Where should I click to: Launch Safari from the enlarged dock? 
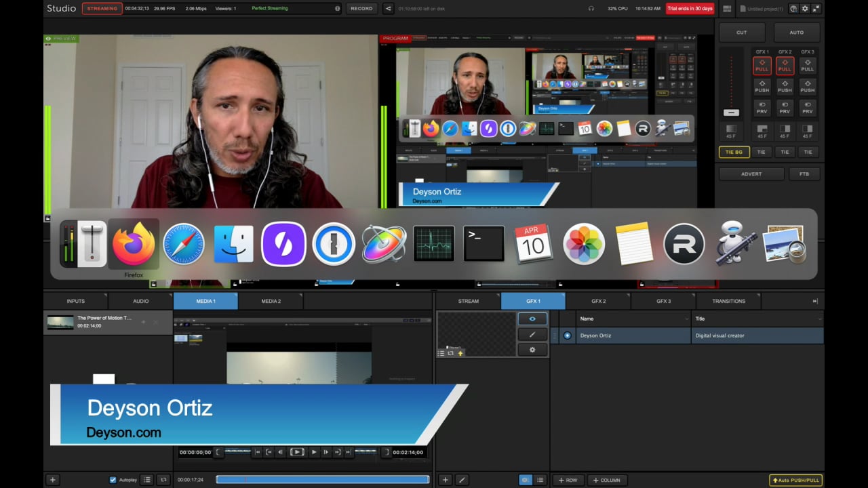tap(183, 244)
